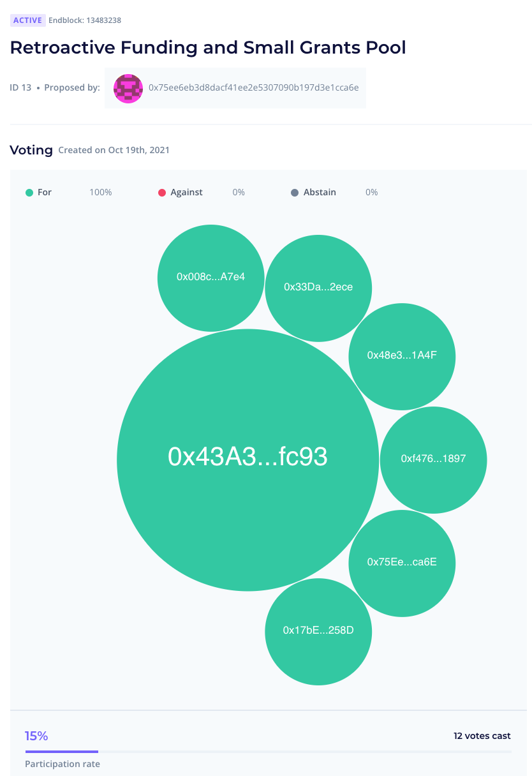This screenshot has width=532, height=776.
Task: Click the Against legend label
Action: [186, 192]
